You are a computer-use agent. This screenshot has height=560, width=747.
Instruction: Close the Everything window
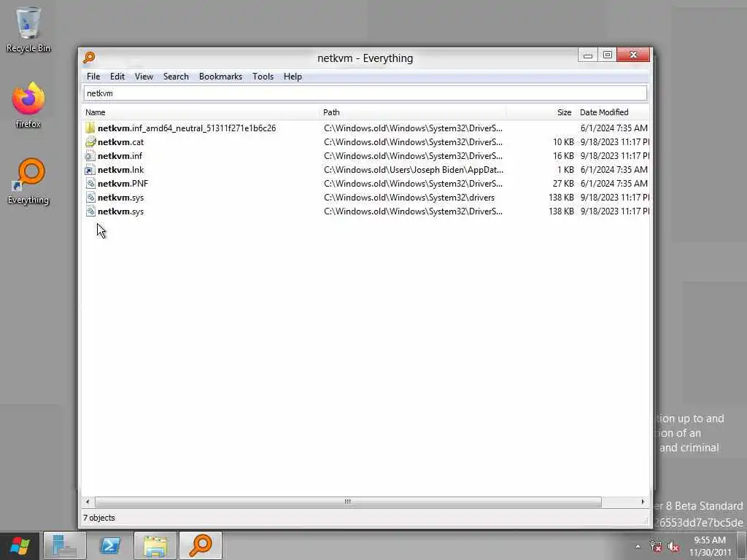[x=633, y=55]
